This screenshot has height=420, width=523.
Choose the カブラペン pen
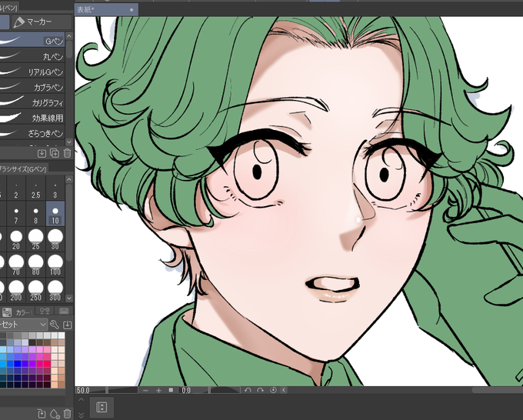(x=32, y=87)
